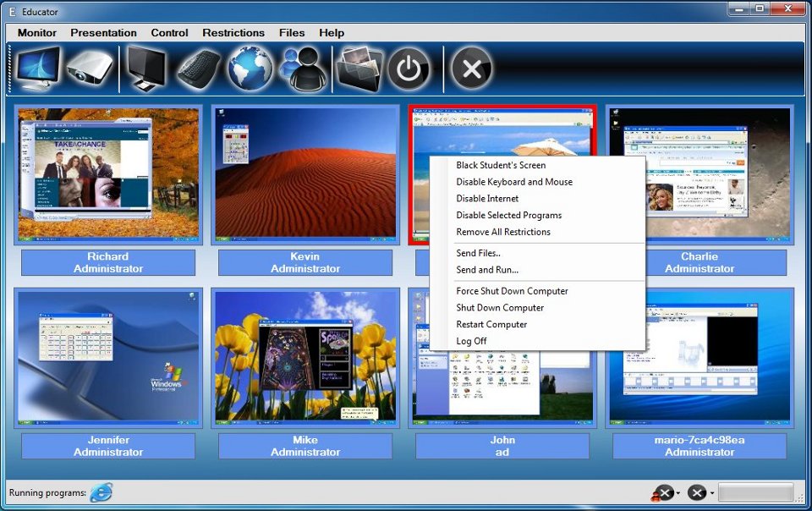
Task: Expand the rightmost X dropdown in the status bar
Action: coord(712,493)
